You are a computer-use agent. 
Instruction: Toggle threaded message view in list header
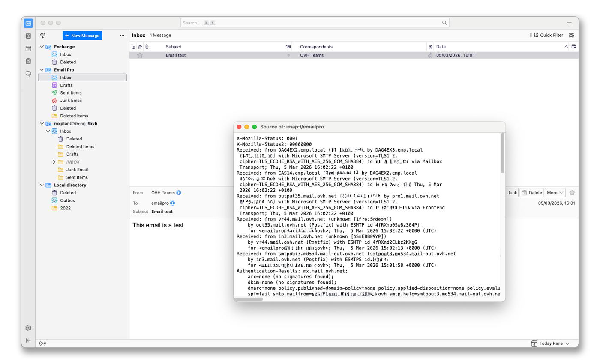pos(133,46)
